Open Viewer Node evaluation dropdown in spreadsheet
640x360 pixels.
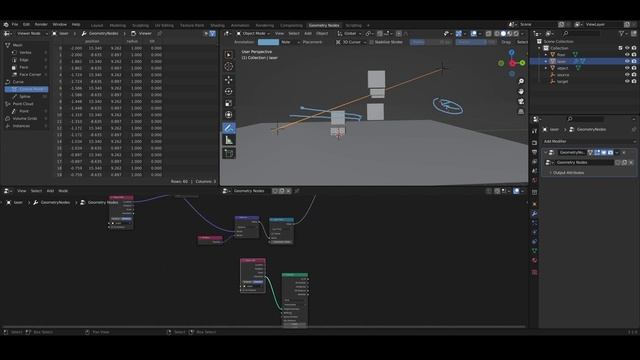coord(32,33)
